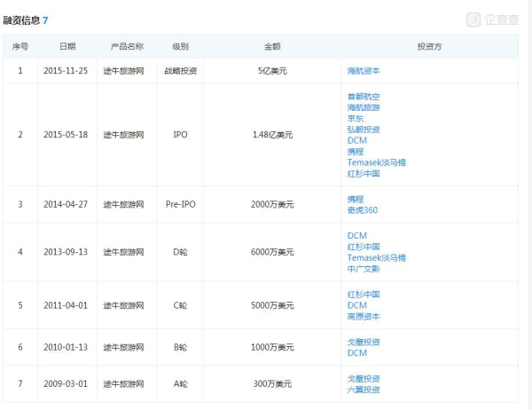
Task: Click amount cell 5亿美元
Action: (x=272, y=71)
